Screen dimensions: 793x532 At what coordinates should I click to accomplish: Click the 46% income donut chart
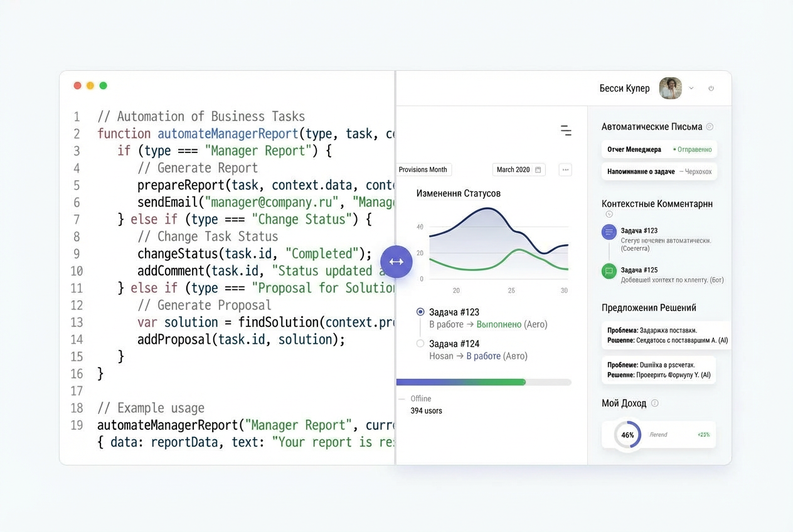click(x=627, y=435)
